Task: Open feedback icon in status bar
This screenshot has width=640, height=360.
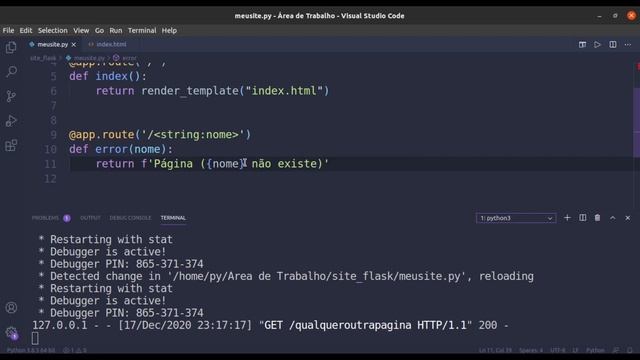Action: click(616, 350)
